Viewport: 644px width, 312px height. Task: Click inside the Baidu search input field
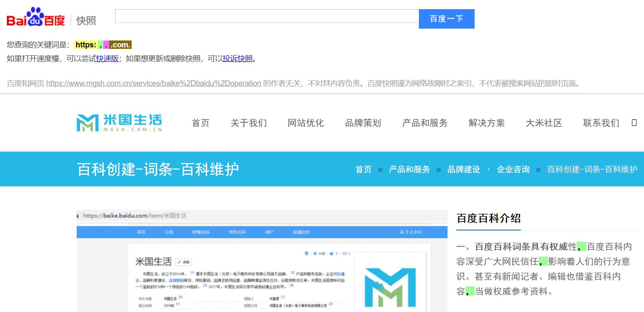(x=267, y=16)
